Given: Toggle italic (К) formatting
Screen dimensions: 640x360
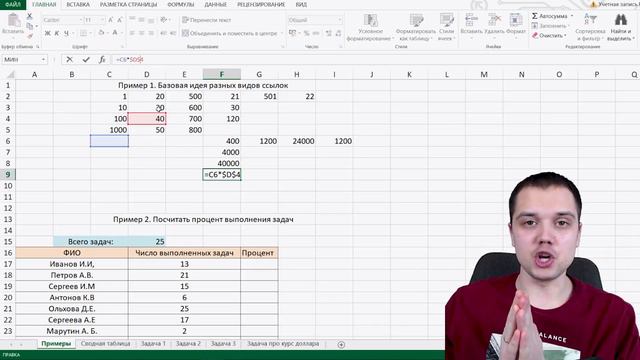Looking at the screenshot, I should 57,33.
